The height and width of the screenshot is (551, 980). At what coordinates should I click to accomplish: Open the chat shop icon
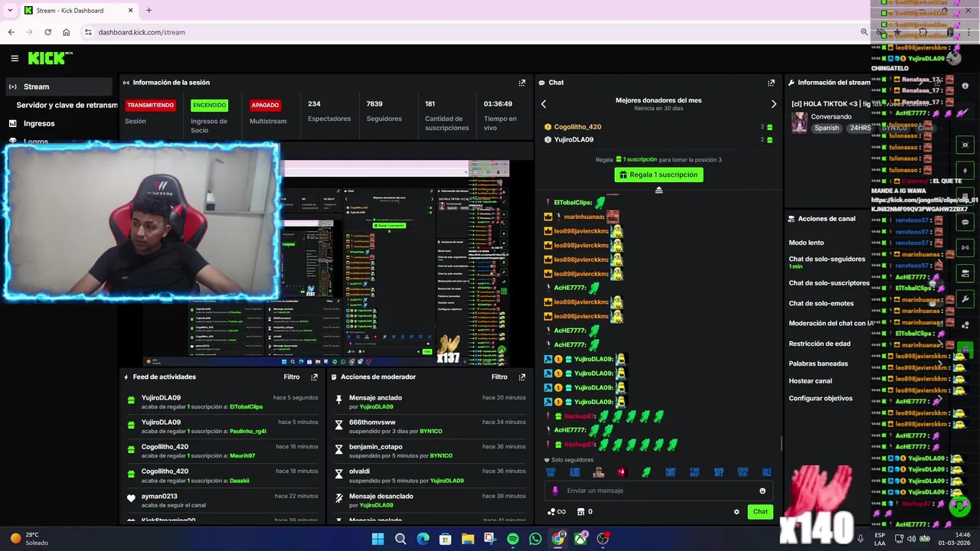pos(580,512)
